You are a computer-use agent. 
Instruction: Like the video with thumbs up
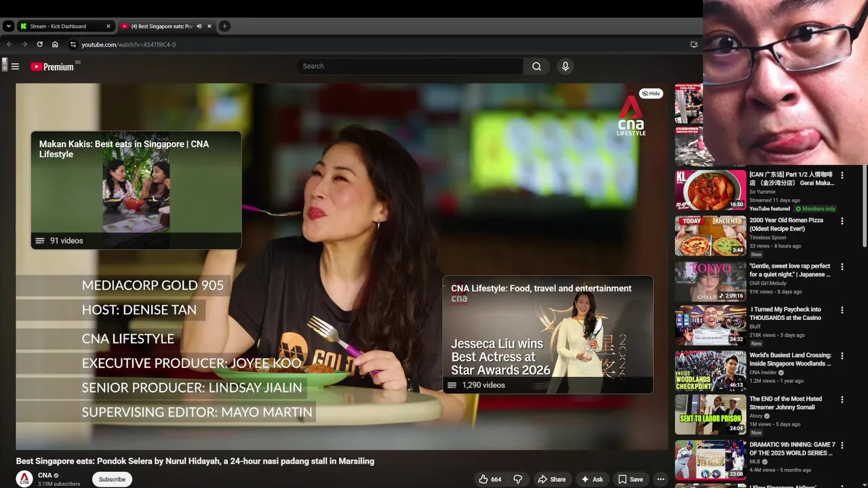(490, 479)
